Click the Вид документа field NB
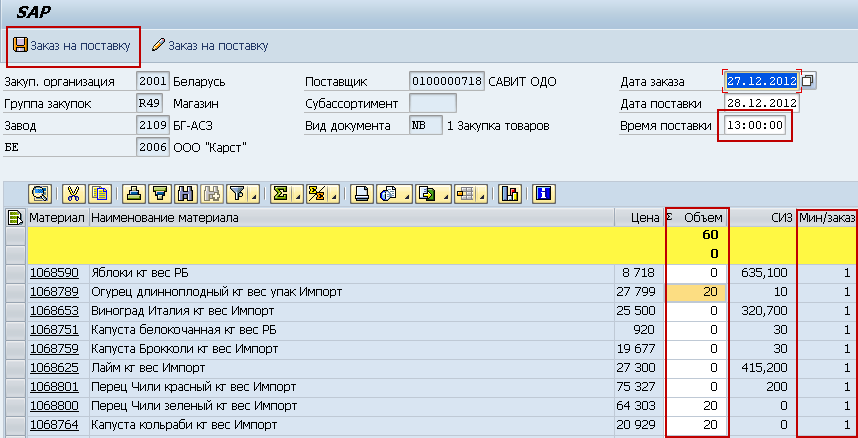Screen dimensions: 858x438 coord(426,125)
